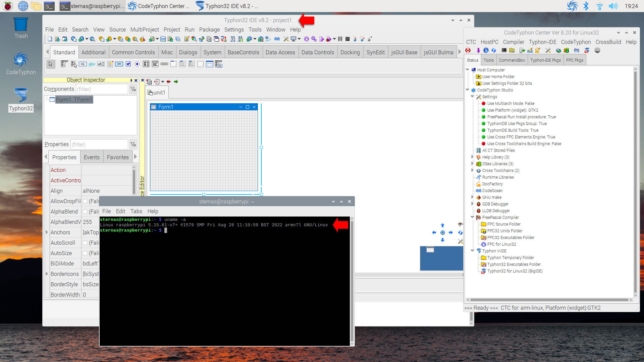Switch to the Data Access component tab
The height and width of the screenshot is (362, 644).
click(280, 52)
